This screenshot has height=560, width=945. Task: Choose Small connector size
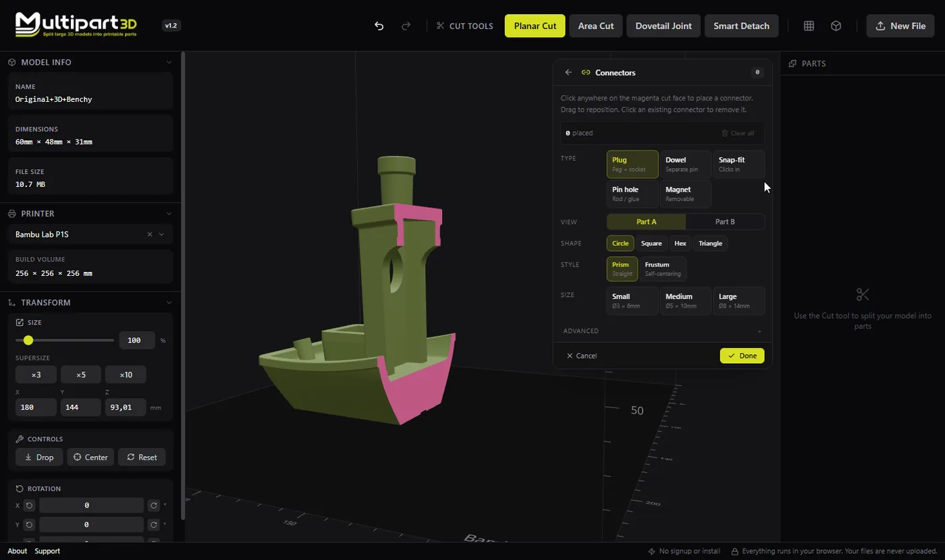(632, 301)
